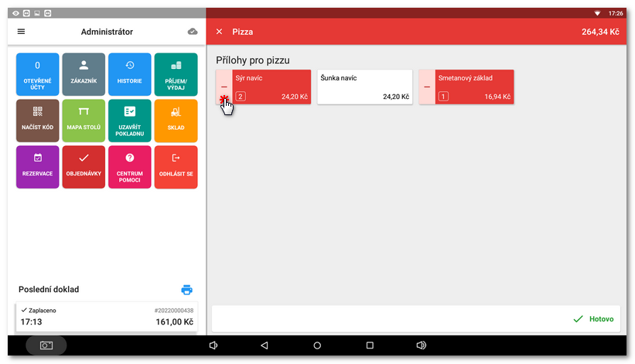Screen dimensions: 635x364
Task: Confirm with the Hotovo button
Action: pos(594,319)
